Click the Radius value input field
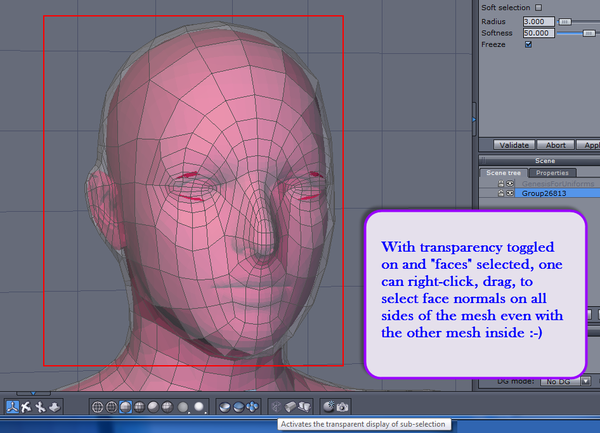600x433 pixels. click(538, 21)
